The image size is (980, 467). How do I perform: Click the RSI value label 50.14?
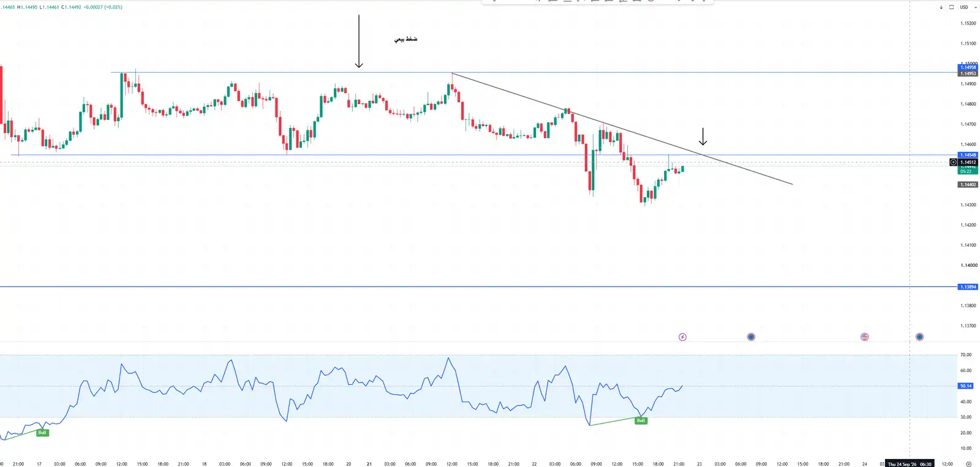(x=965, y=386)
